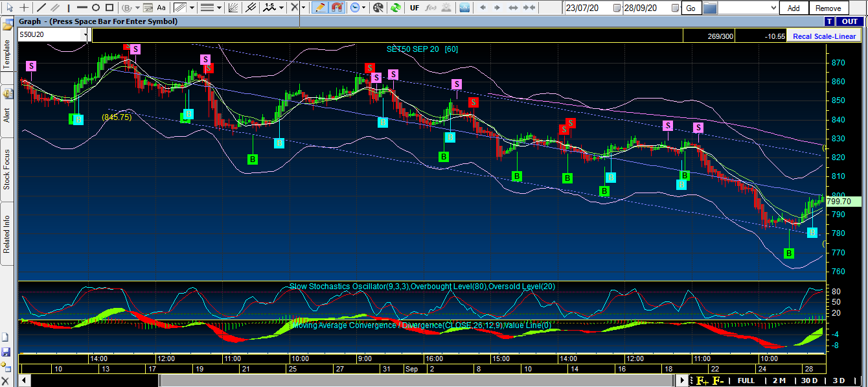Select the rectangle drawing tool
Screen dimensions: 868x387
(x=109, y=8)
